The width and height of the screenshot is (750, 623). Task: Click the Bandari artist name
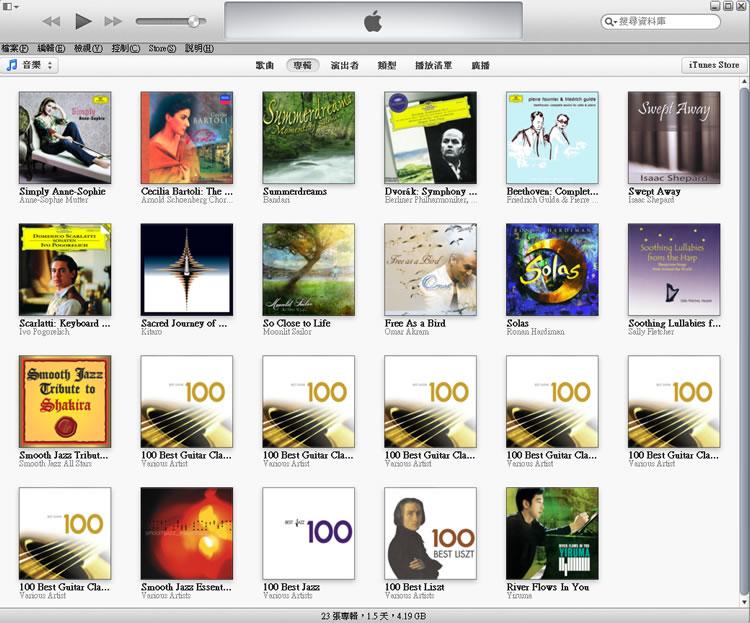[276, 200]
